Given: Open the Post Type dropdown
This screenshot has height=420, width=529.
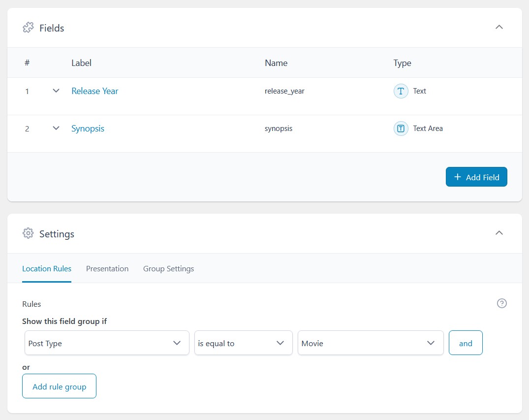Looking at the screenshot, I should tap(106, 343).
